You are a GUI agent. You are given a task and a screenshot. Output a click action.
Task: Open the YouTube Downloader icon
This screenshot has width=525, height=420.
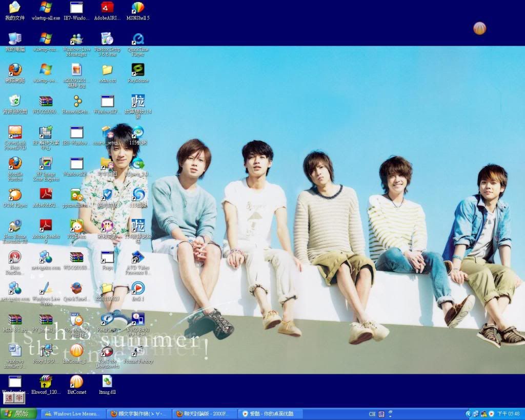pos(107,351)
